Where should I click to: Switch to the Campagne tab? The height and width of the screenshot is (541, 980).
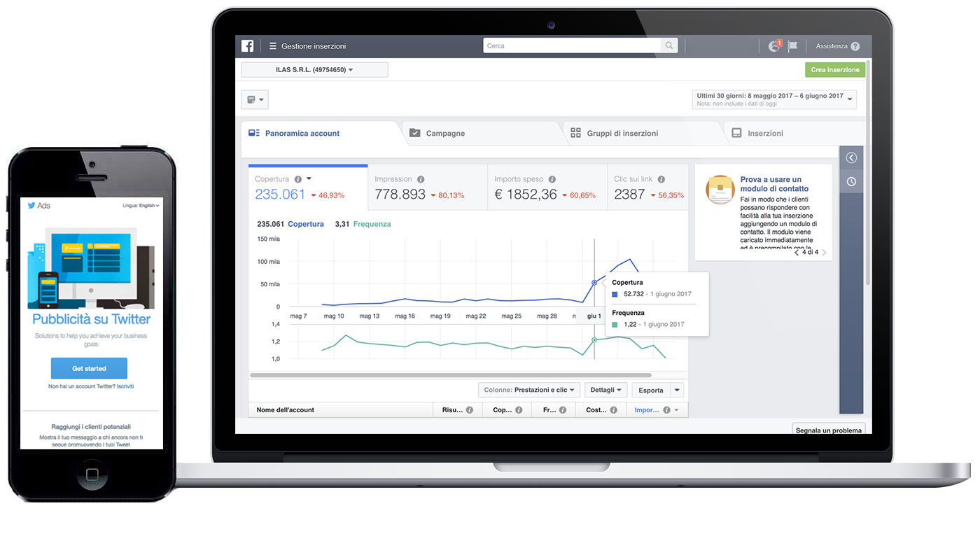(483, 133)
